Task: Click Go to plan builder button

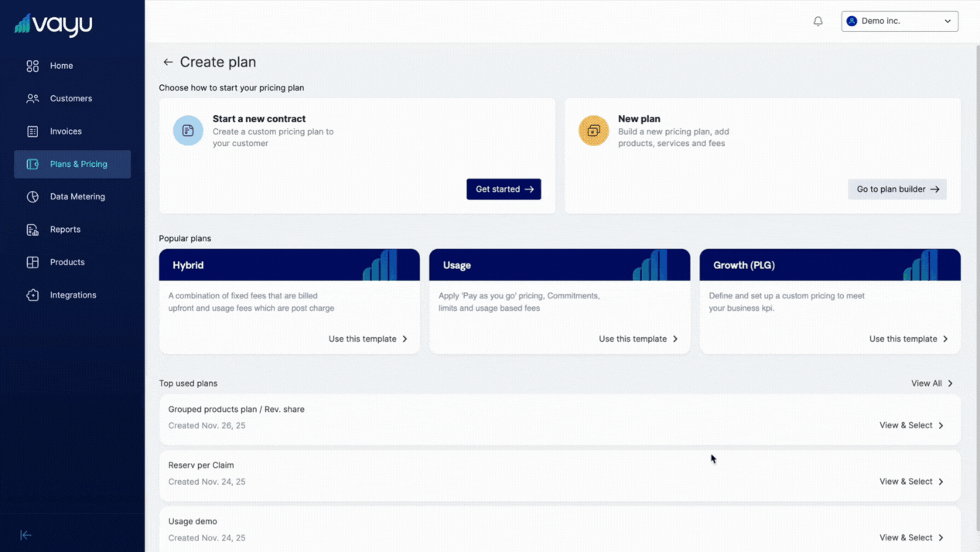Action: click(x=896, y=189)
